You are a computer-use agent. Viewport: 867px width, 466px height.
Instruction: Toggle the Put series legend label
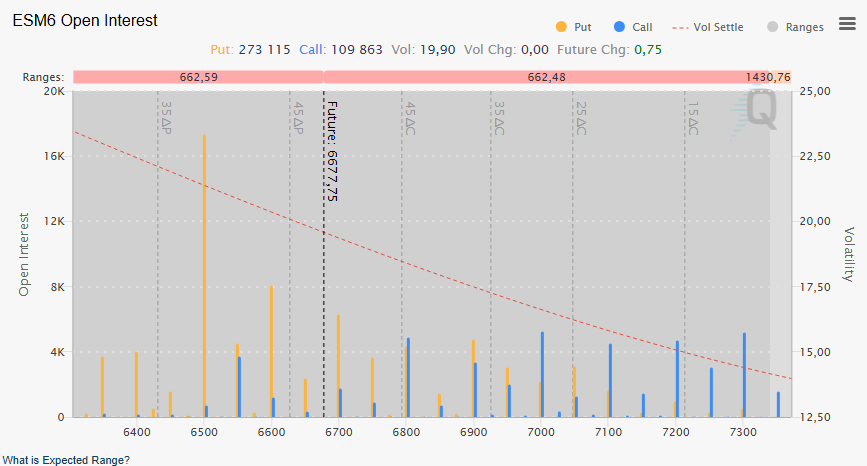click(x=583, y=27)
